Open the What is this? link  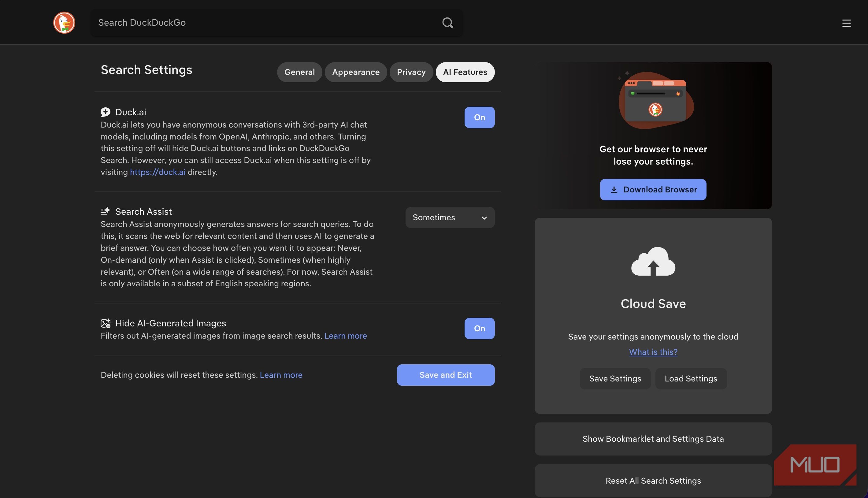653,352
